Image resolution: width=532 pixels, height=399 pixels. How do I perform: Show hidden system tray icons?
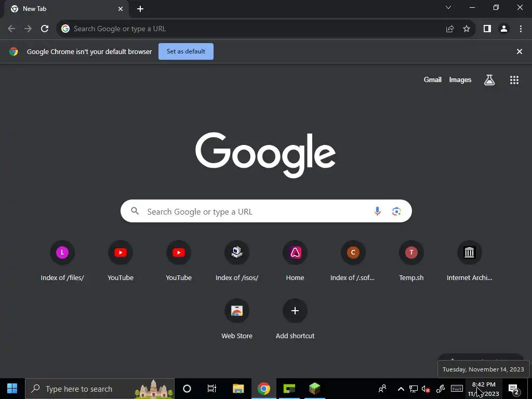(x=401, y=389)
